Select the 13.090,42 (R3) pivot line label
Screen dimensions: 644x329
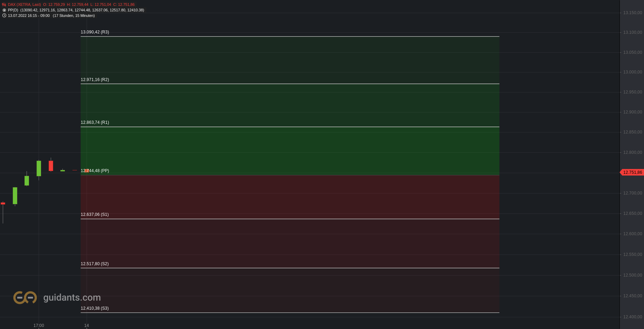pos(95,32)
